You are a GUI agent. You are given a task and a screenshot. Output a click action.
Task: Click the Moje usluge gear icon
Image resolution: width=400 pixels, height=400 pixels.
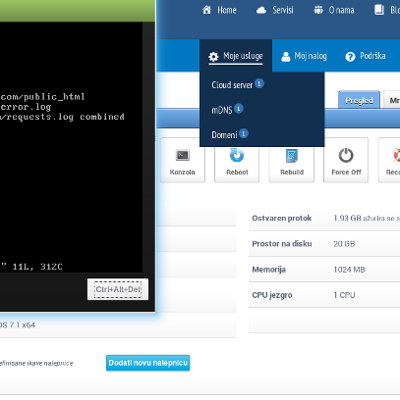click(x=213, y=57)
